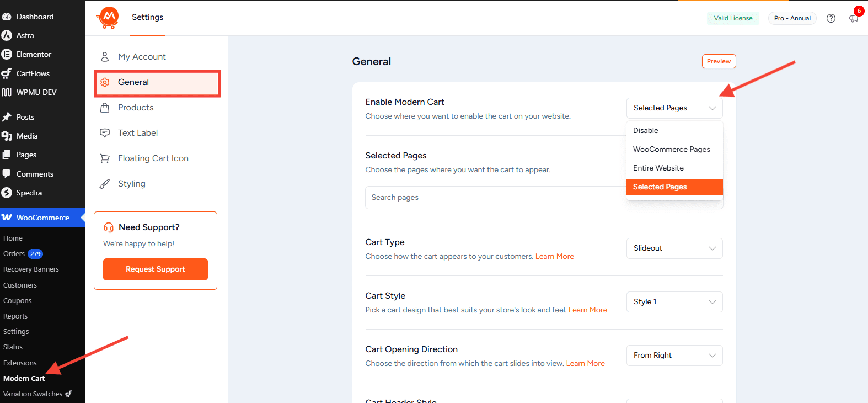Click the CartFlows logo icon
The image size is (868, 403).
[7, 73]
